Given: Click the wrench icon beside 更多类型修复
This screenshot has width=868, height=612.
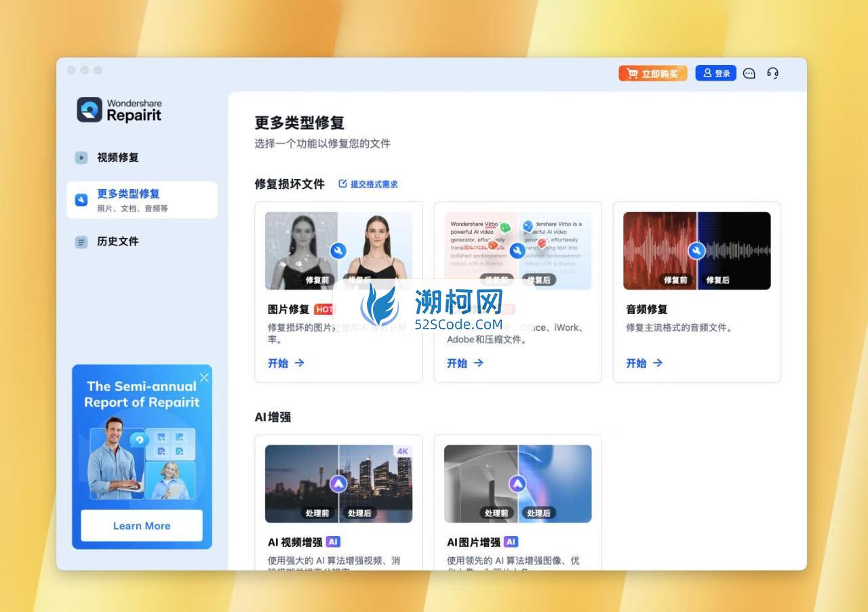Looking at the screenshot, I should [x=81, y=200].
